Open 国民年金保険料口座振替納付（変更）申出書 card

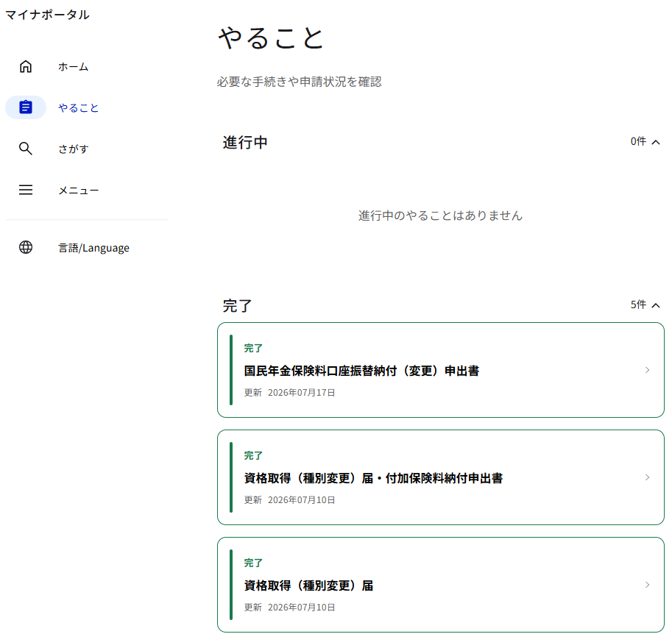(x=441, y=370)
